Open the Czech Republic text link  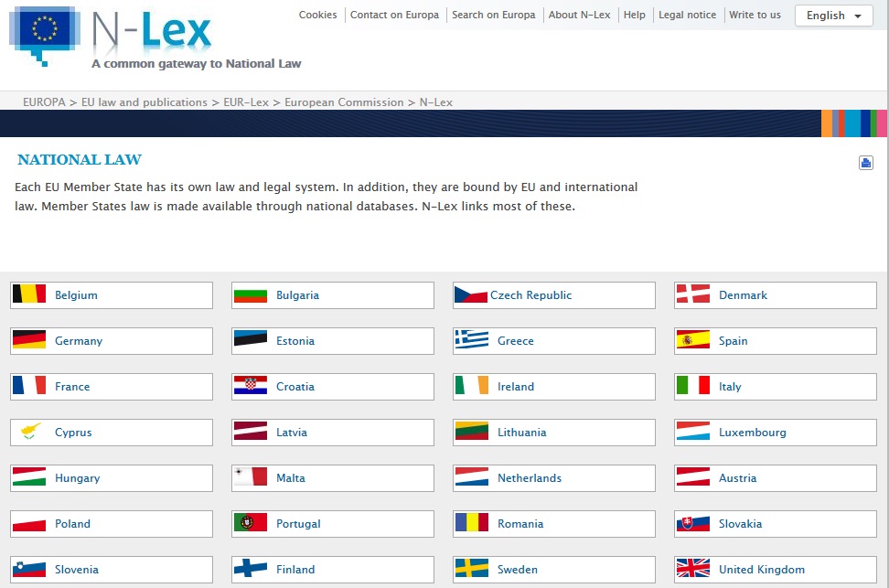pos(531,294)
